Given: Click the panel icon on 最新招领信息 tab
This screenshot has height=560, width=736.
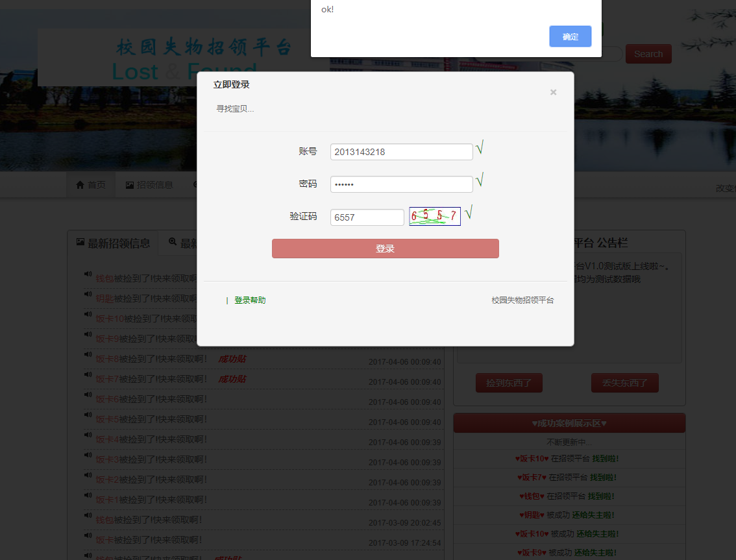Looking at the screenshot, I should point(82,243).
